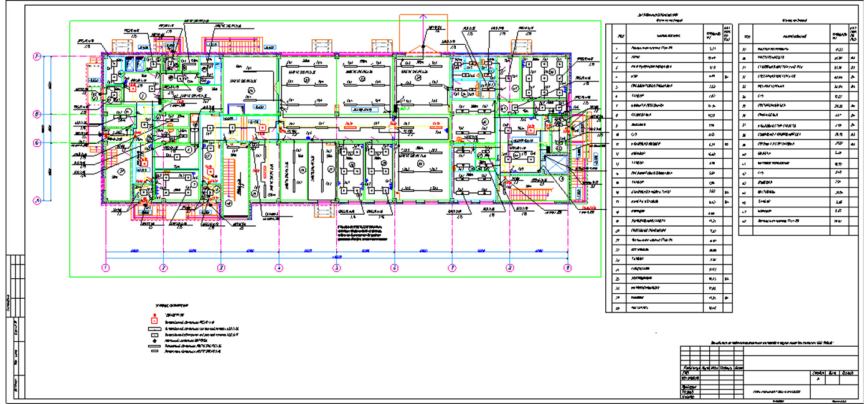Click grid axis bubble 9
The width and height of the screenshot is (868, 404).
(567, 268)
